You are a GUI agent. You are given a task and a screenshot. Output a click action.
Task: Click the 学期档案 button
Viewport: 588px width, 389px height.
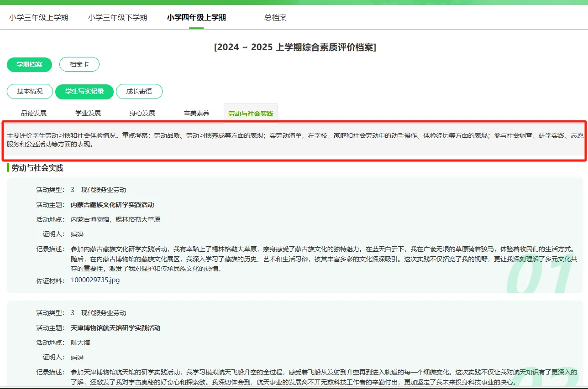pos(29,65)
